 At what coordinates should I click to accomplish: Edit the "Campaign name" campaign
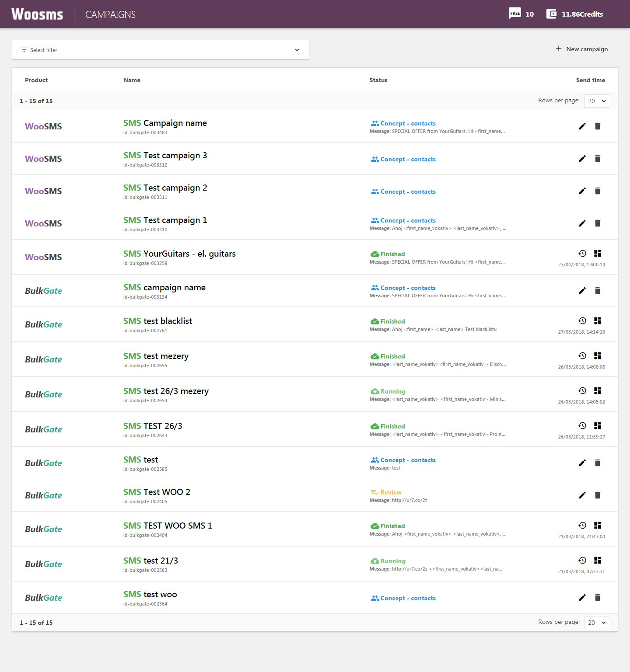click(x=582, y=126)
